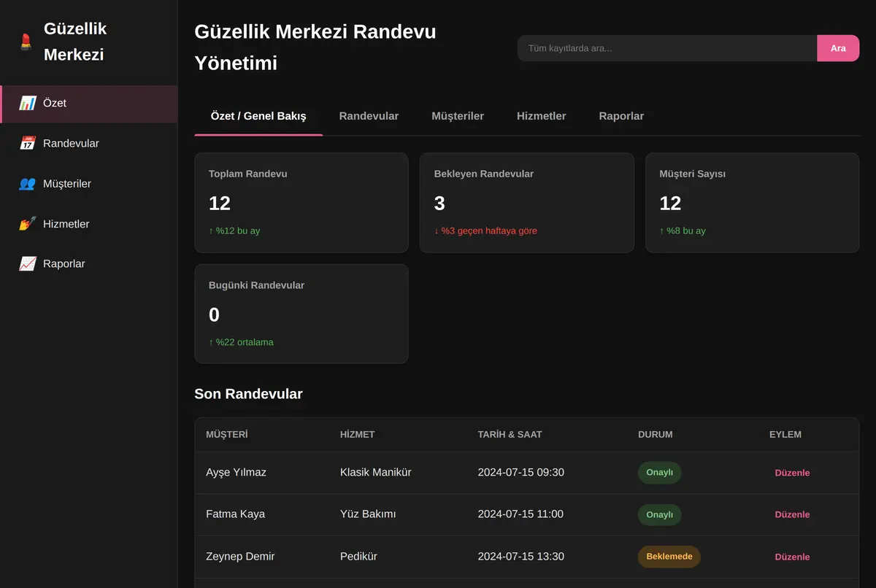Edit Ayşe Yılmaz appointment via Düzenle
876x588 pixels.
tap(792, 473)
